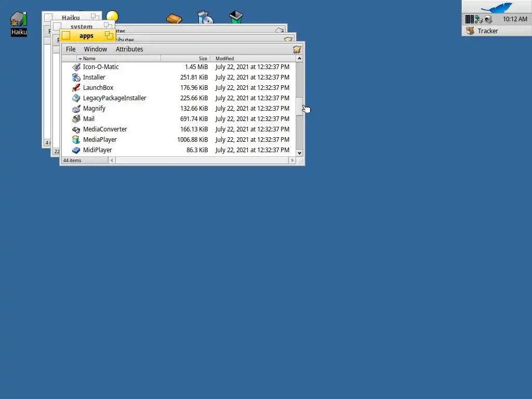Image resolution: width=532 pixels, height=399 pixels.
Task: Click the '132.66 KiB' size value
Action: [194, 109]
